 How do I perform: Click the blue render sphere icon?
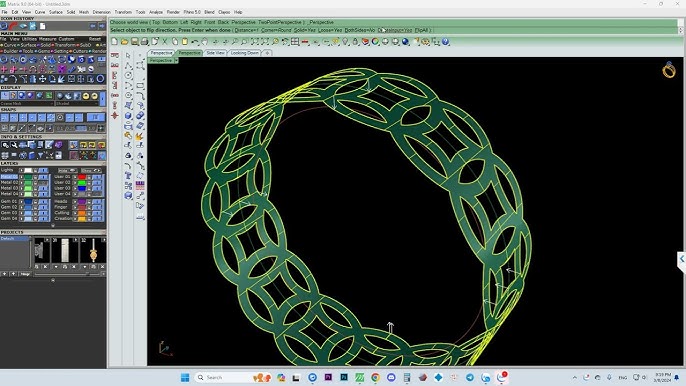pos(406,42)
